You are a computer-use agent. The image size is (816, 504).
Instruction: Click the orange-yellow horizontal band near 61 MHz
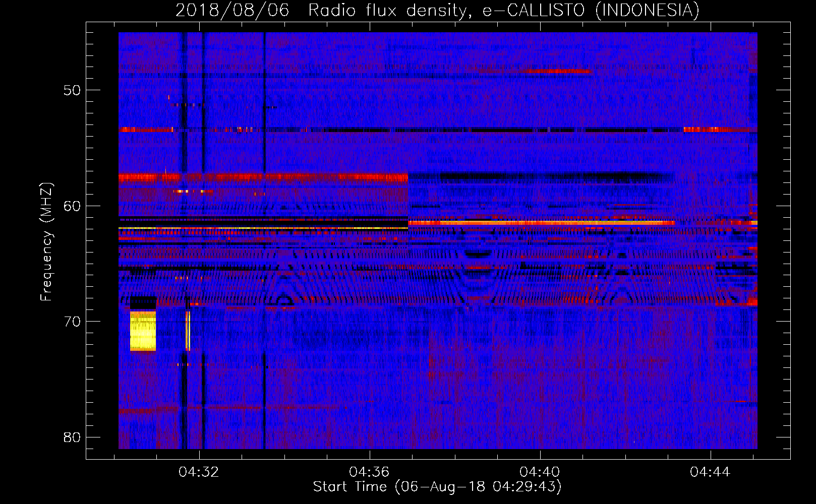tap(541, 222)
